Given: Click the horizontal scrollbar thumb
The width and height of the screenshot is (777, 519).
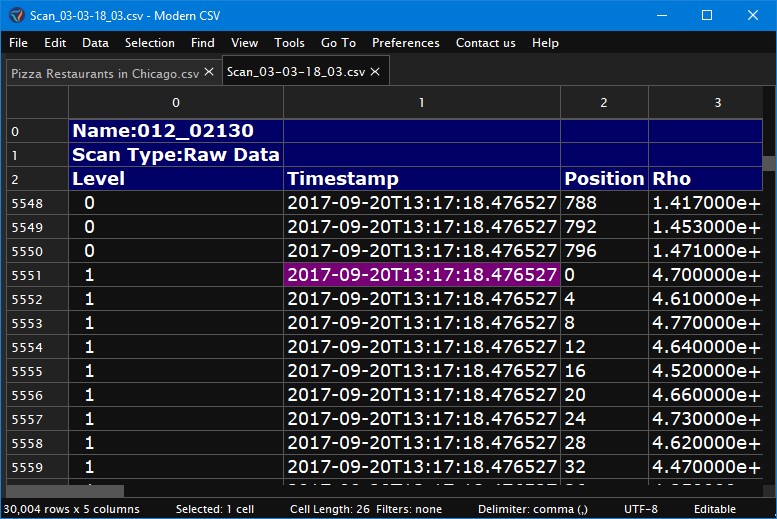Looking at the screenshot, I should tap(65, 491).
